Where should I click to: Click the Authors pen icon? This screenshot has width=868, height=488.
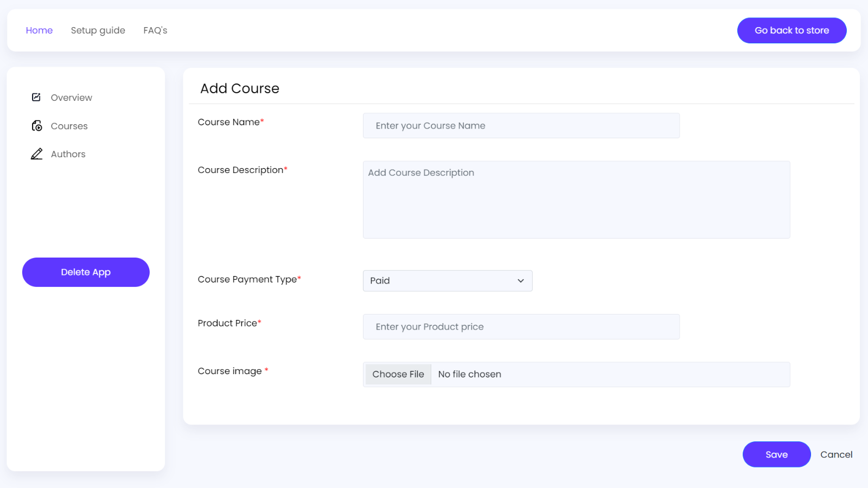click(x=36, y=153)
